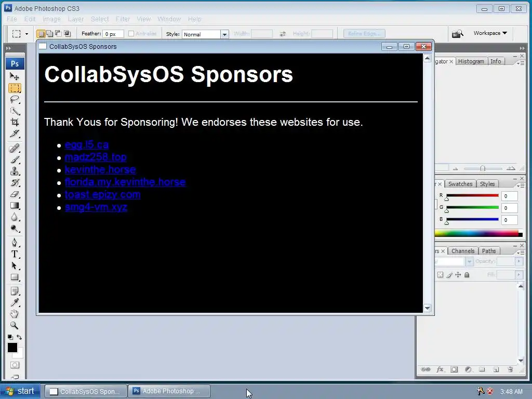Choose Intersect with selection mode

coord(67,34)
